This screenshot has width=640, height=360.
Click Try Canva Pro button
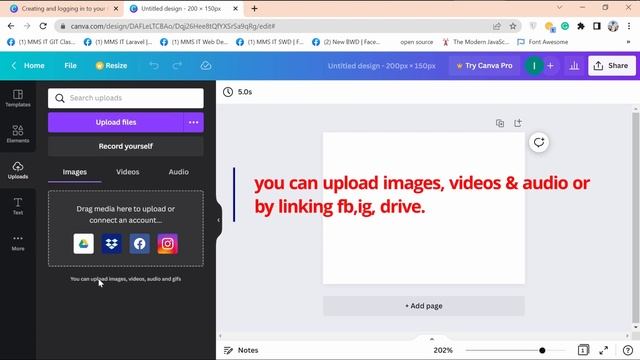click(x=484, y=65)
